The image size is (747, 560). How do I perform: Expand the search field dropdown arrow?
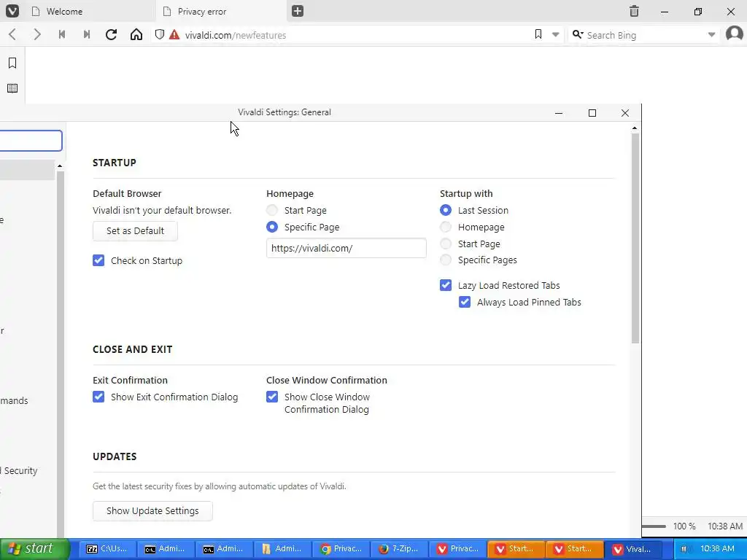coord(711,35)
